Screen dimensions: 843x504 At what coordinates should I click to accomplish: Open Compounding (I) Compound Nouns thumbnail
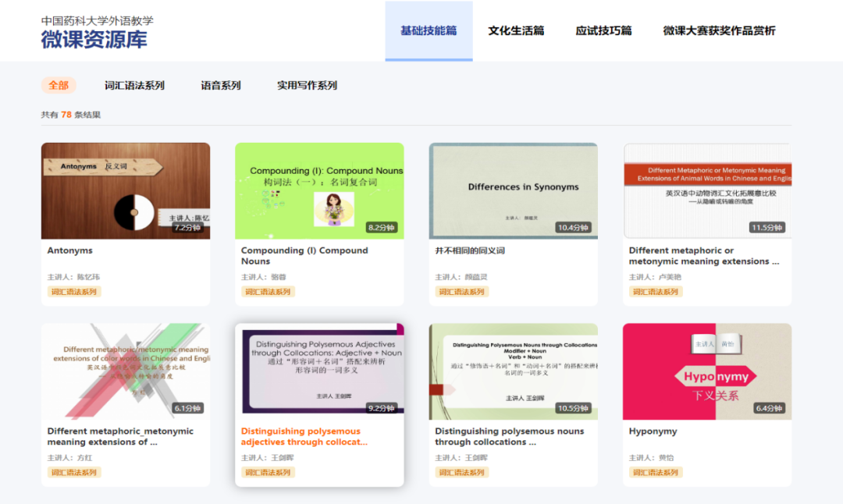tap(319, 190)
